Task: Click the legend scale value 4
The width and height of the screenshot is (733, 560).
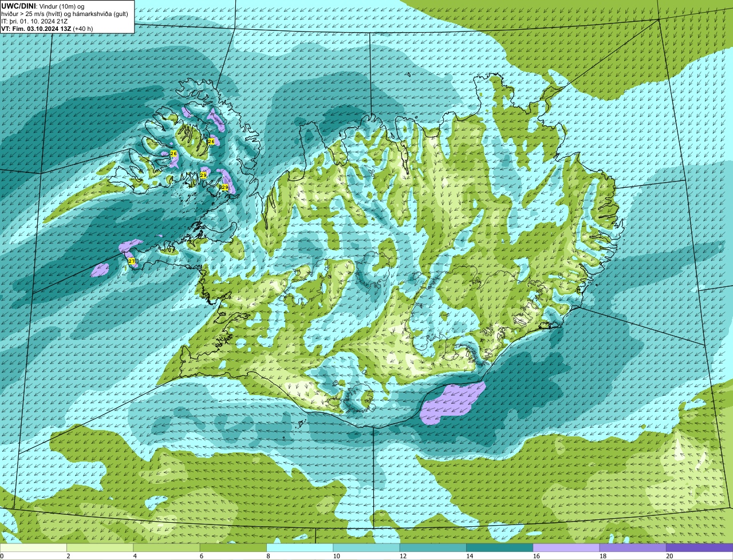Action: tap(135, 556)
